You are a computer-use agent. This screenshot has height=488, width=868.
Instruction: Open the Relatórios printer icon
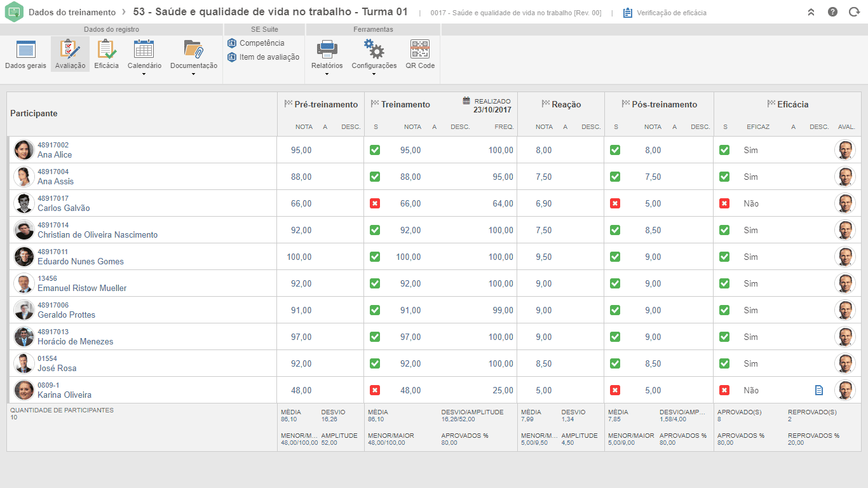coord(327,50)
